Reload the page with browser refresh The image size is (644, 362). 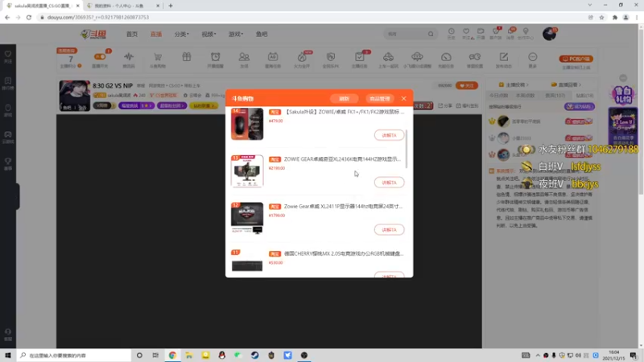tap(29, 17)
